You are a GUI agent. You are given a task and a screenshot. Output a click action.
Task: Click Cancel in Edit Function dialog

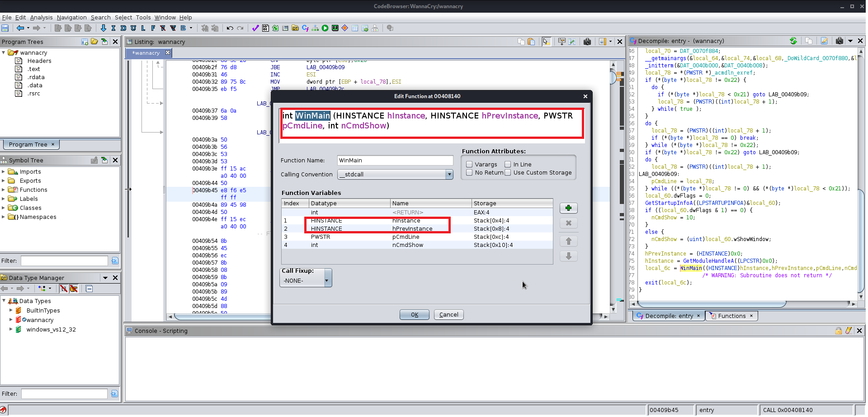449,314
